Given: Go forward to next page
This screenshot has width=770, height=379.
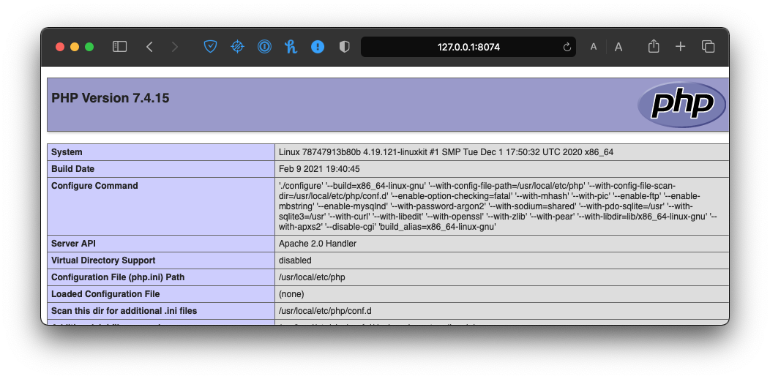Looking at the screenshot, I should pyautogui.click(x=175, y=47).
